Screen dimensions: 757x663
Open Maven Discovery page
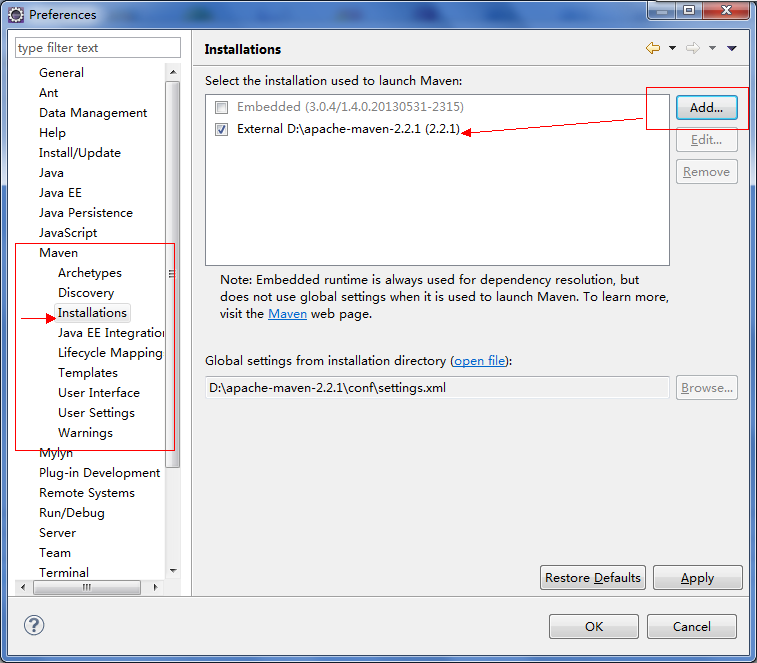click(86, 293)
